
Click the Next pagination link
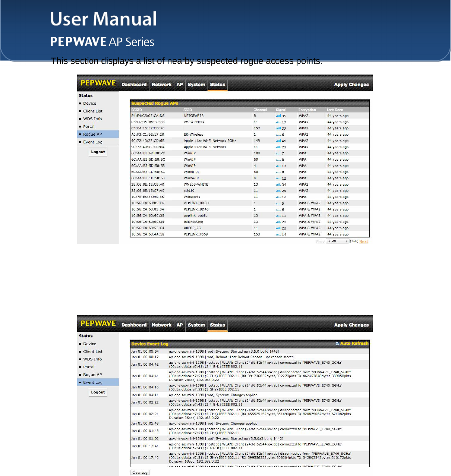point(364,242)
